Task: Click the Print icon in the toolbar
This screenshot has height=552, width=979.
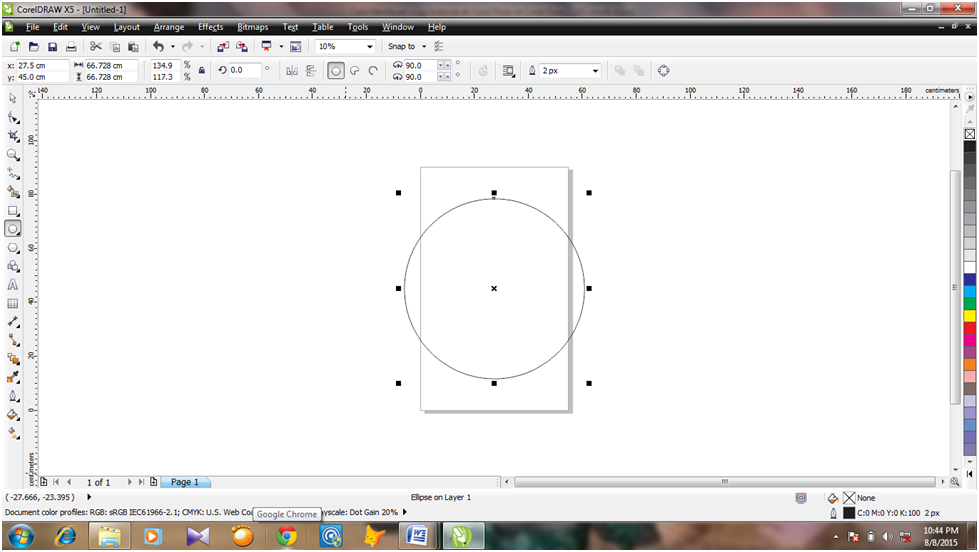Action: pos(71,46)
